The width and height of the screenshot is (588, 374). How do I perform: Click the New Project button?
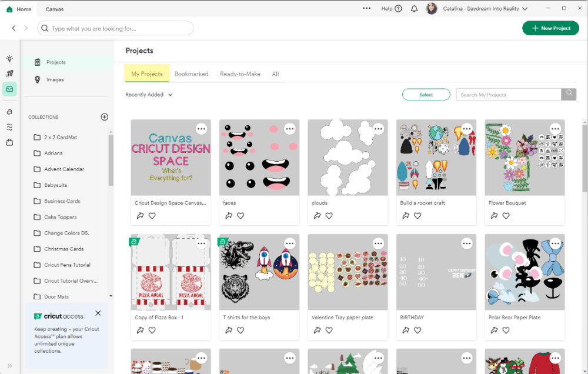(x=550, y=28)
